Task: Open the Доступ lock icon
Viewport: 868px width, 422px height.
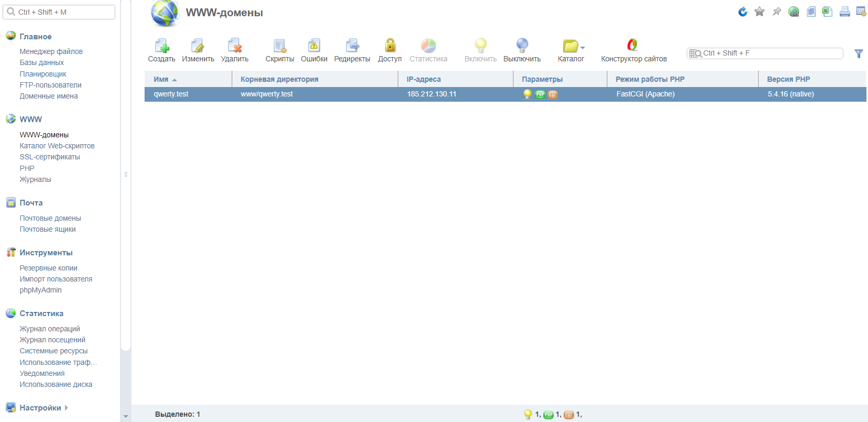Action: (390, 46)
